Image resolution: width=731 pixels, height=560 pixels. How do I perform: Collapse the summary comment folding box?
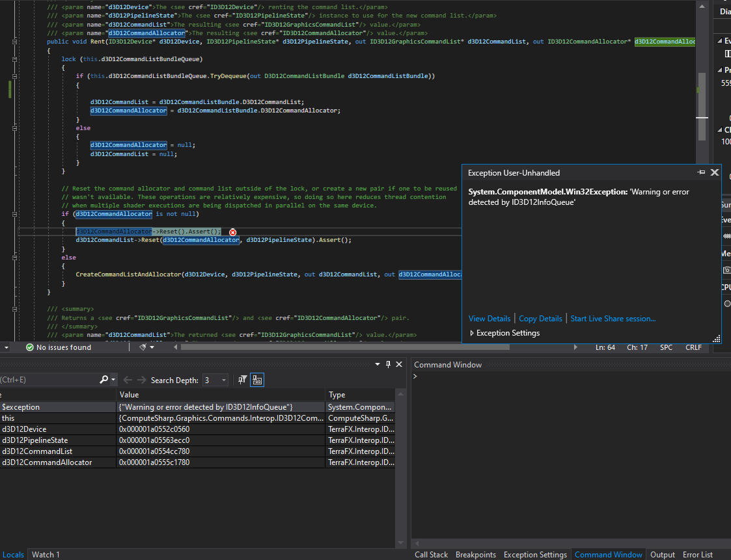coord(14,309)
